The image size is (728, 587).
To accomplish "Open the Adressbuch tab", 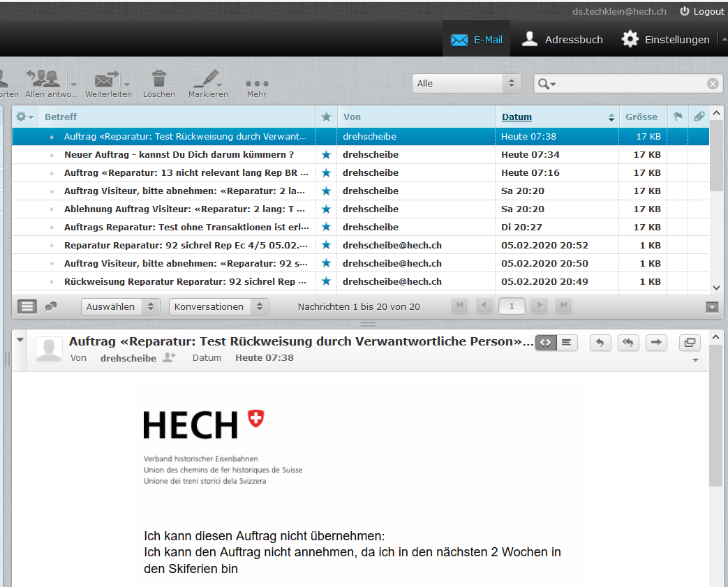I will [x=563, y=39].
